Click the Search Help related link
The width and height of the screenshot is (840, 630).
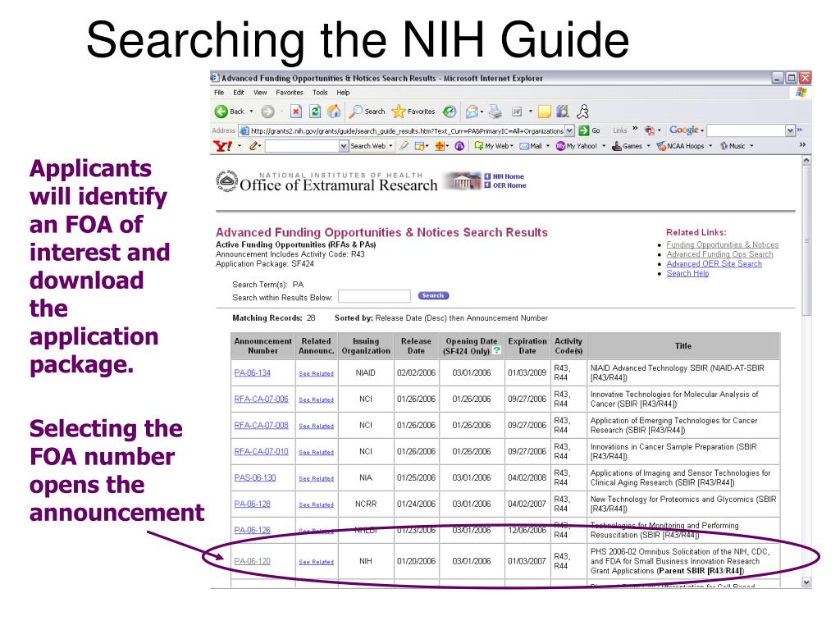tap(687, 273)
